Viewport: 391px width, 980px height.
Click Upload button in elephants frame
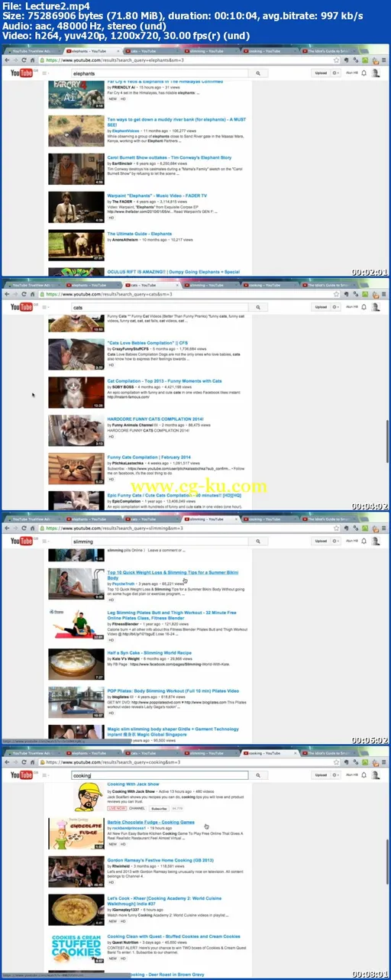click(x=321, y=73)
